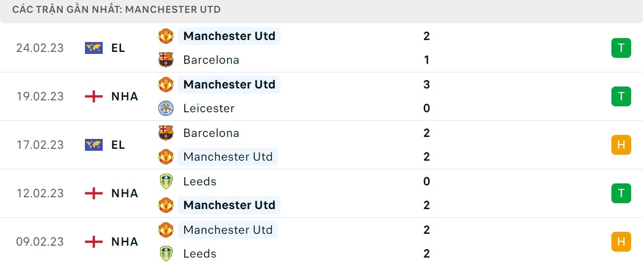This screenshot has height=263, width=644.
Task: Open Barcelona team link in 17.02.23 match
Action: [211, 133]
